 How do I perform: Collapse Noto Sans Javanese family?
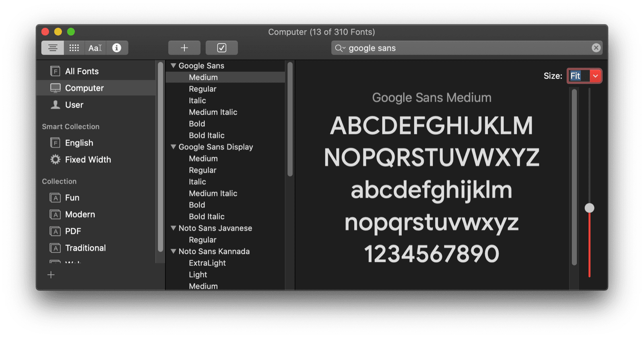173,228
